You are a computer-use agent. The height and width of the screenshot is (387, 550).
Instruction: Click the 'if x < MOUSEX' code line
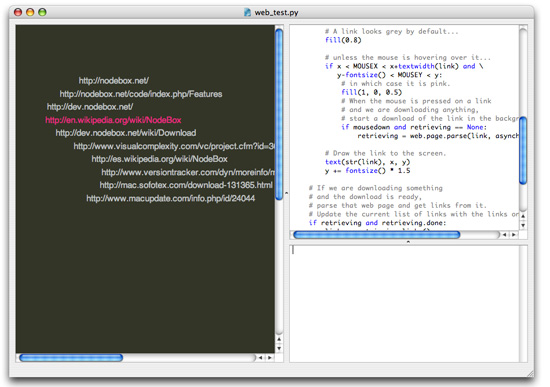404,66
